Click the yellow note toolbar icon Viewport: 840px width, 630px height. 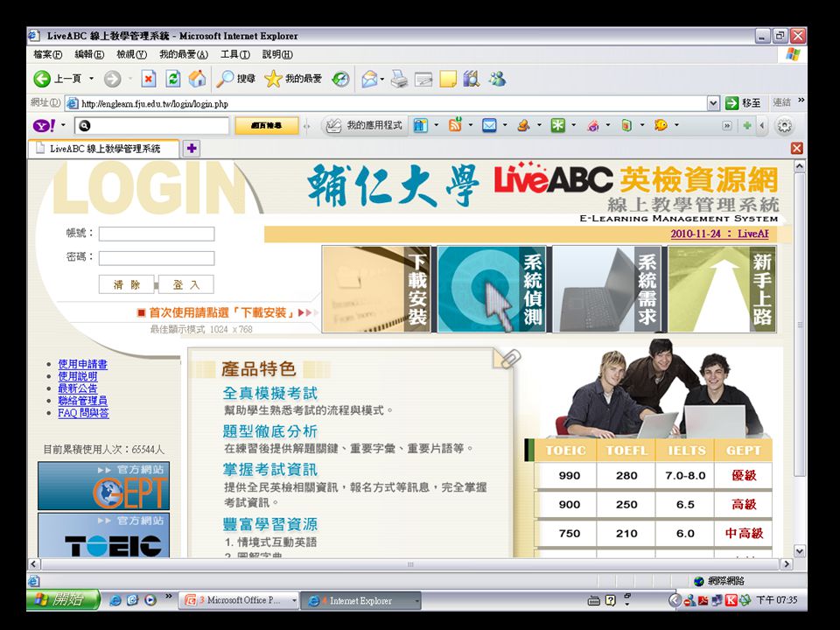point(447,80)
